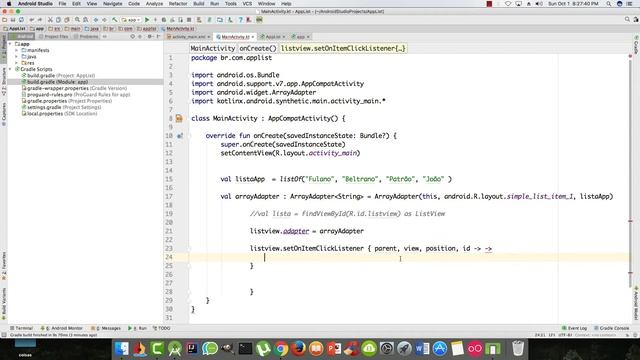Click the Copy toolbar icon
Viewport: 640px width, 360px height.
tap(58, 20)
